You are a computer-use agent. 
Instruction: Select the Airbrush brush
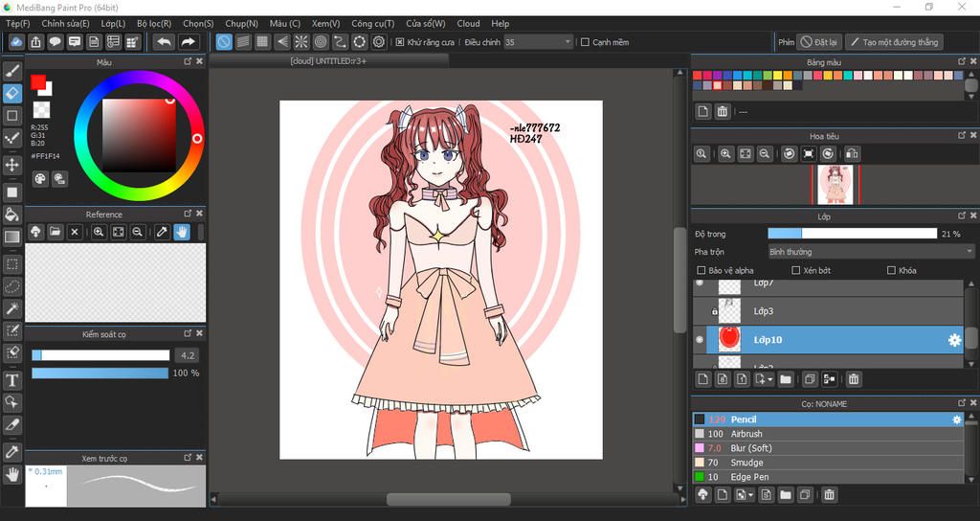828,434
